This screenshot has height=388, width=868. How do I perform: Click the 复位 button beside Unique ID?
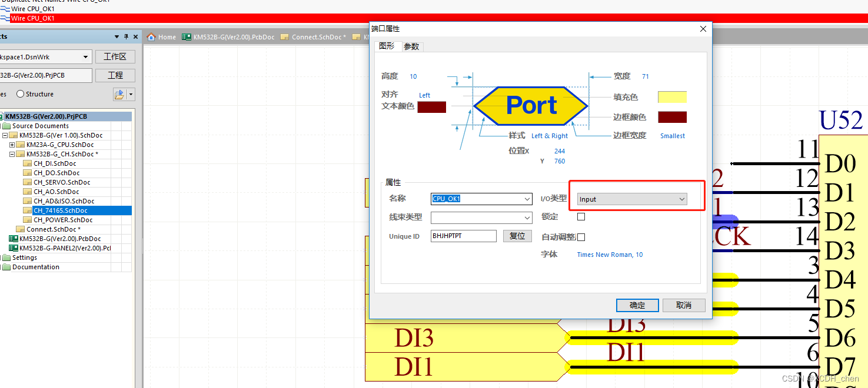point(517,236)
